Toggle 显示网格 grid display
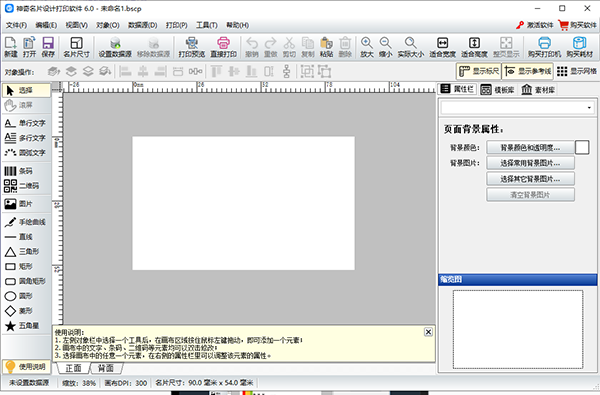Screen dimensions: 600x395 tap(577, 71)
